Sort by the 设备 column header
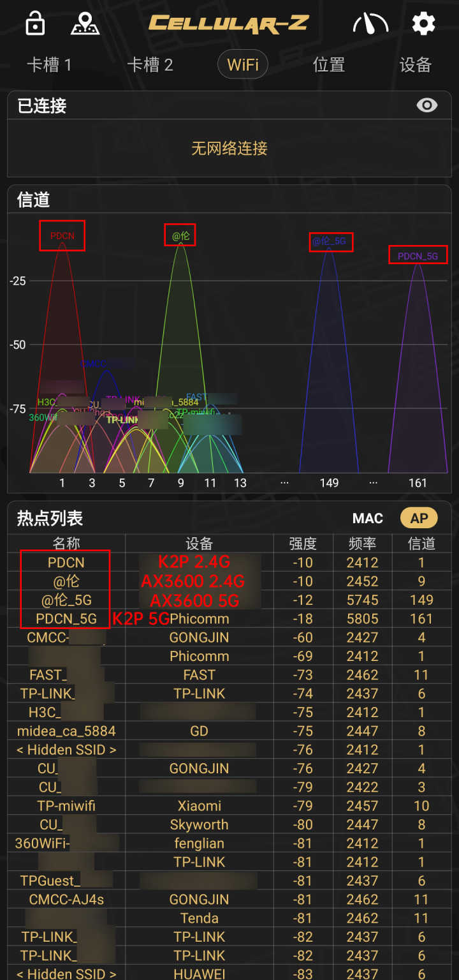 (x=199, y=544)
